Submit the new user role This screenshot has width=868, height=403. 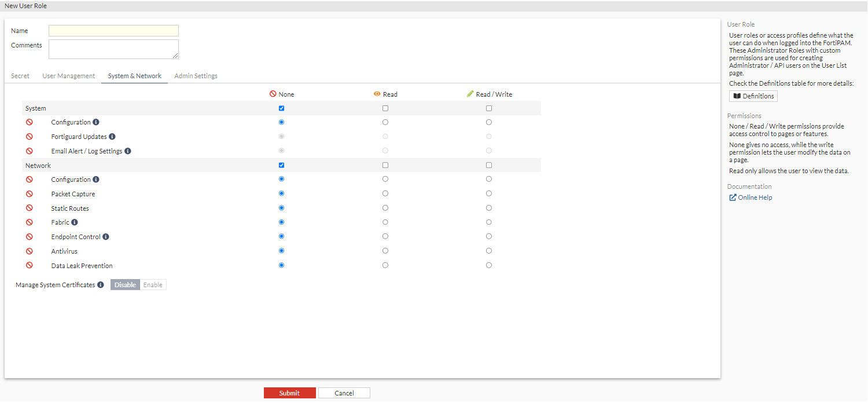click(289, 393)
